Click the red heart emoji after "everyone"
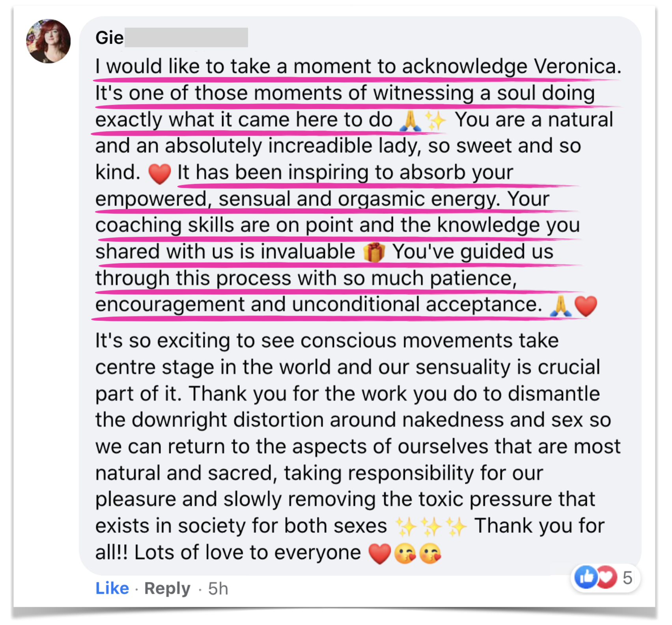672x625 pixels. click(x=379, y=553)
